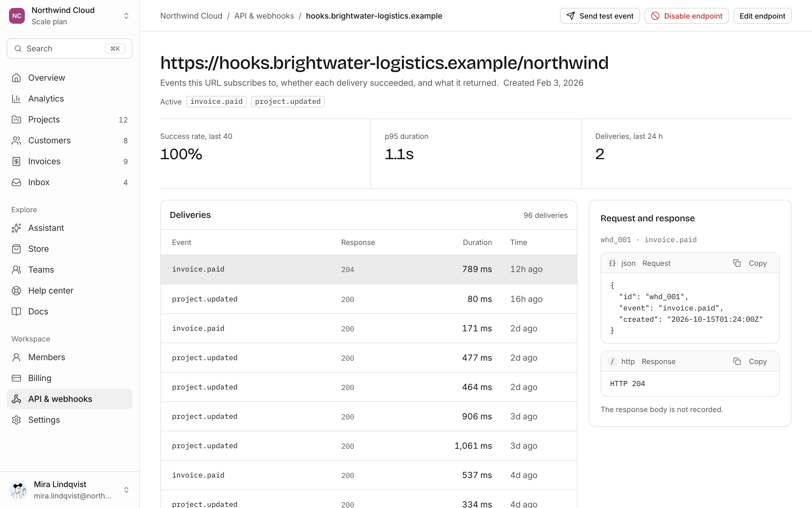
Task: Click the copy icon in Request block
Action: click(x=737, y=263)
